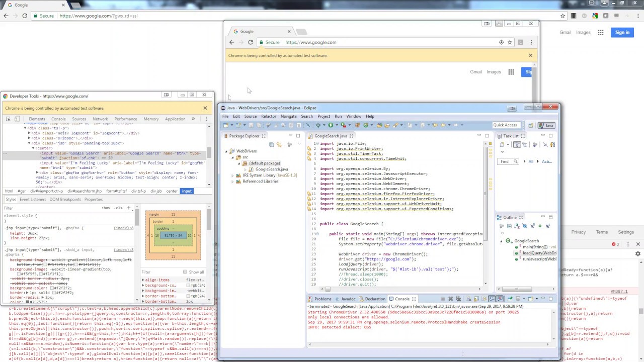Screen dimensions: 644x362
Task: Expand the div class nojsv logocont node
Action: pos(29,133)
